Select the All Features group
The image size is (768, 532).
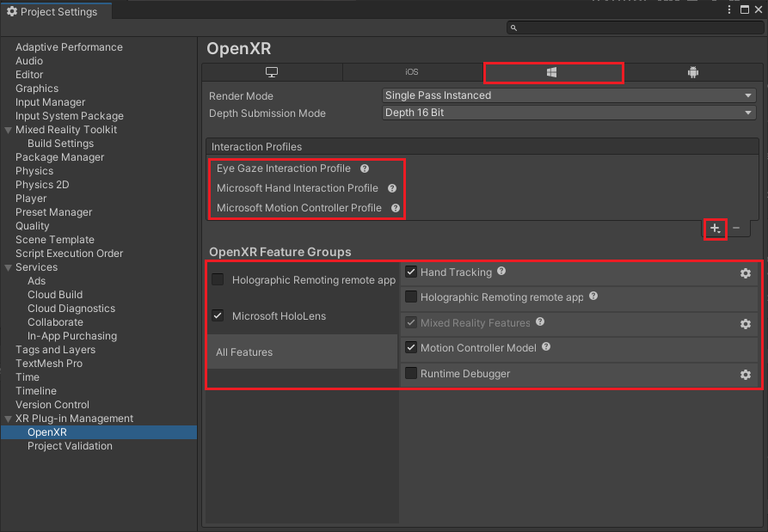pyautogui.click(x=302, y=352)
